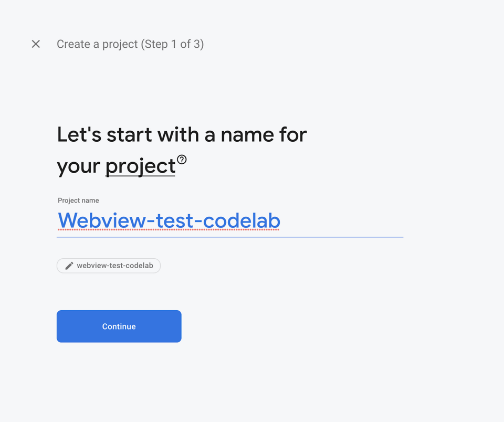Click the X to dismiss project creation
The image size is (504, 422).
(x=36, y=44)
